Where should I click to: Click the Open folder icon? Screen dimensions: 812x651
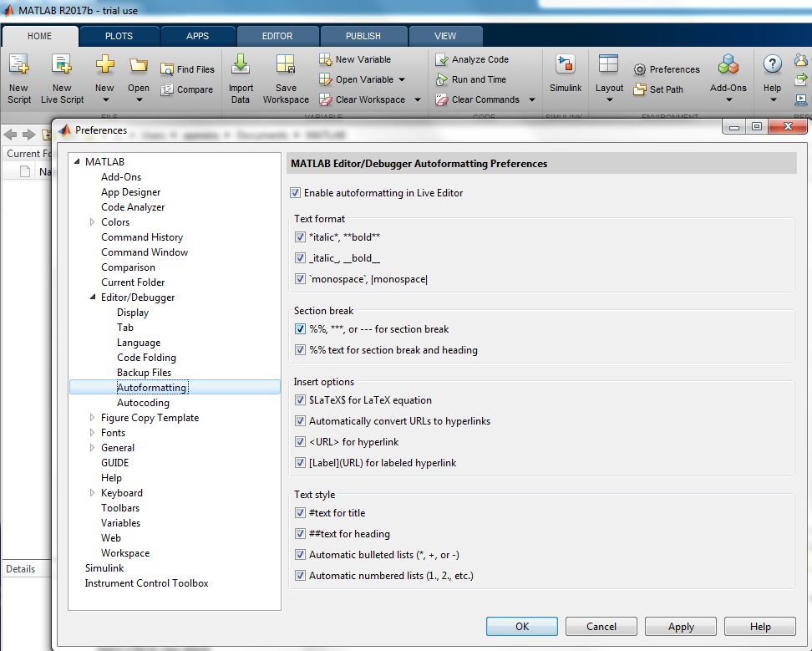pyautogui.click(x=139, y=65)
